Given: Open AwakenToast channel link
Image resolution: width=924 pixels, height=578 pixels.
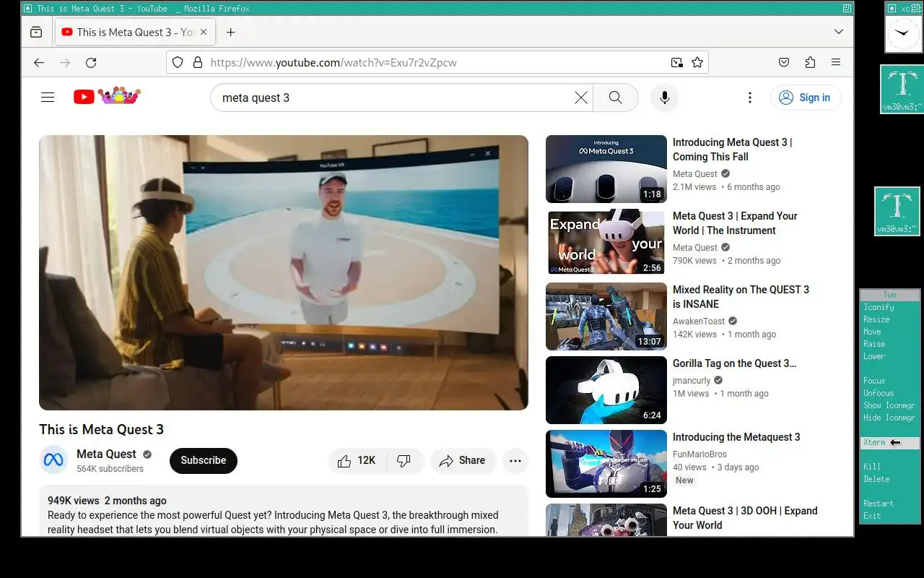Looking at the screenshot, I should [x=699, y=322].
